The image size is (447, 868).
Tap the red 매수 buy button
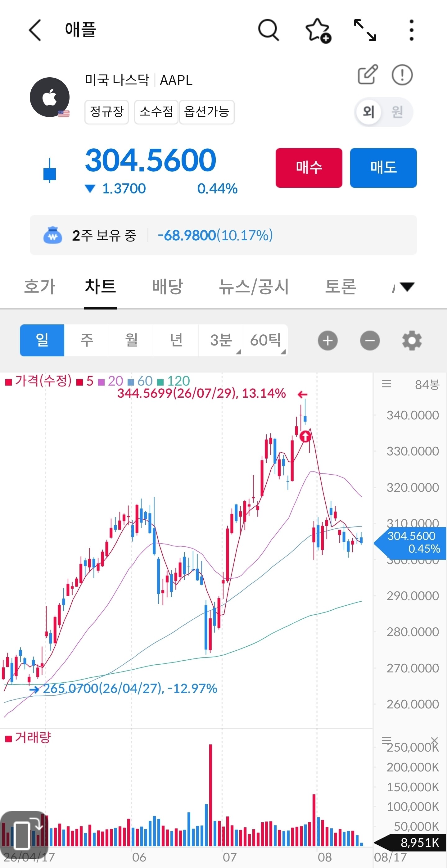point(309,168)
